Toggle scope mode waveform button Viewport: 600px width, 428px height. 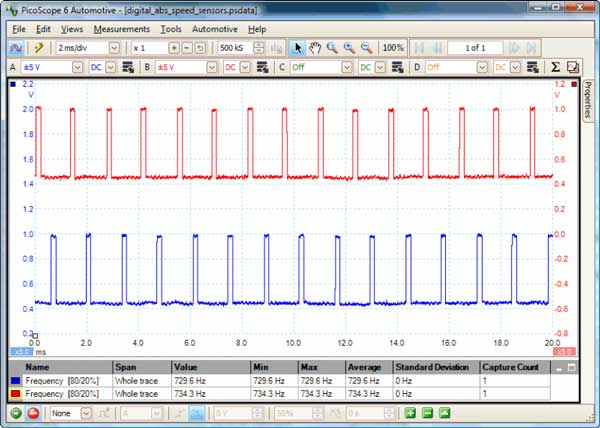16,48
